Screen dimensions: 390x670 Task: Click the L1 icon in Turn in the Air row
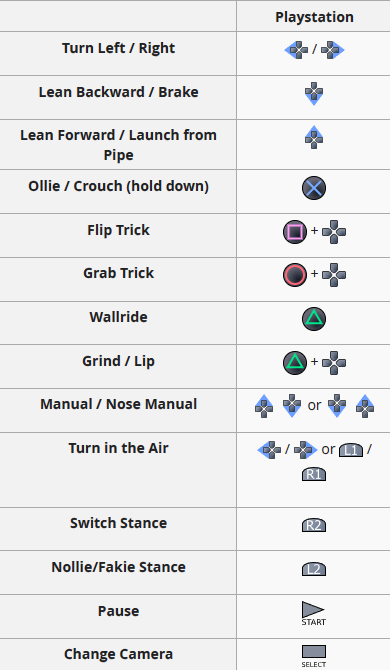click(x=351, y=450)
